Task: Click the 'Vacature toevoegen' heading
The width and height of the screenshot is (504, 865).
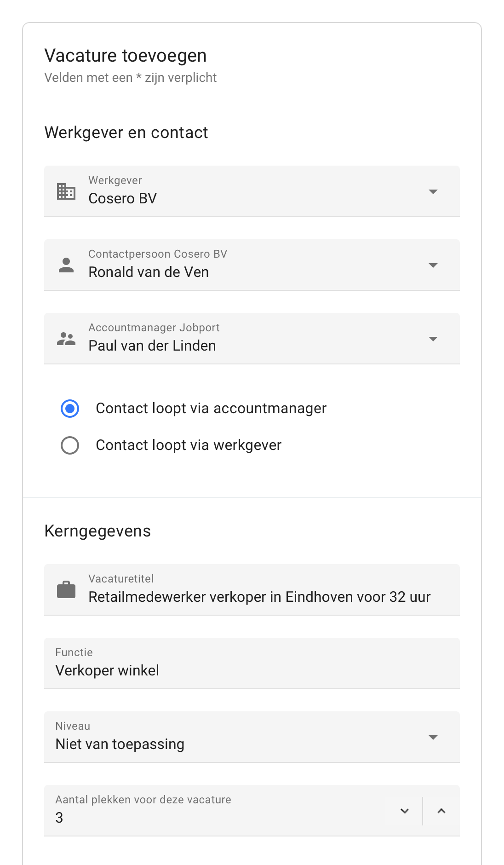Action: click(x=126, y=56)
